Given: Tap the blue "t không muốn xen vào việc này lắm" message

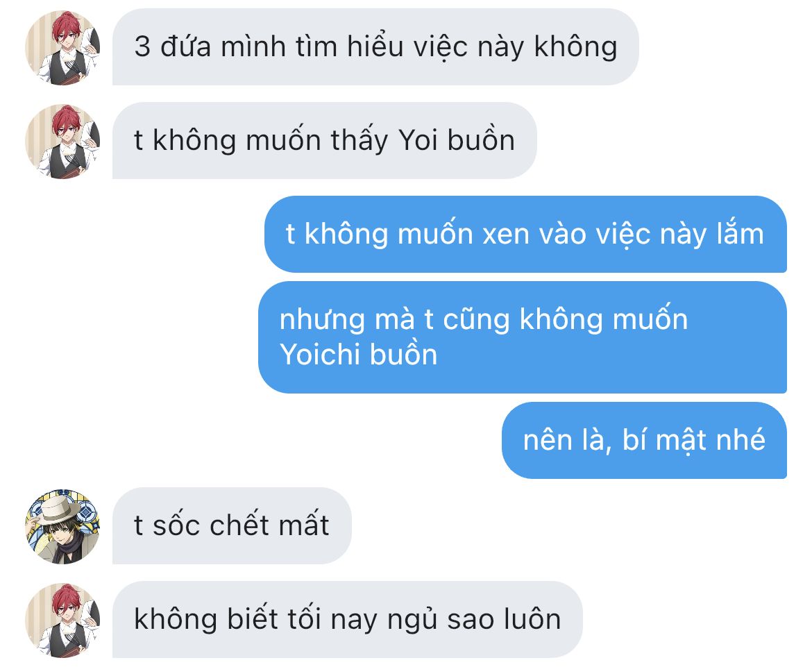Looking at the screenshot, I should (525, 234).
